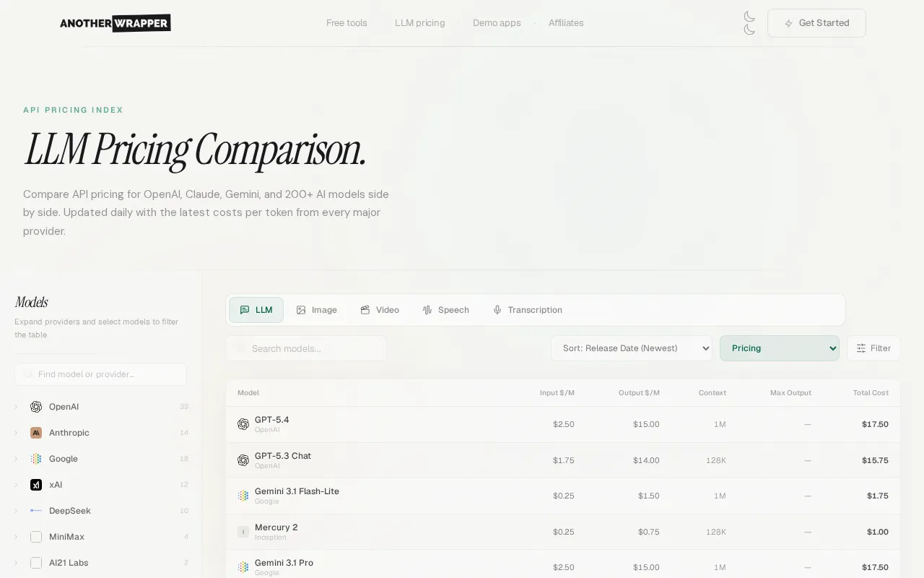
Task: Click the OpenAI model count 39
Action: pos(184,407)
